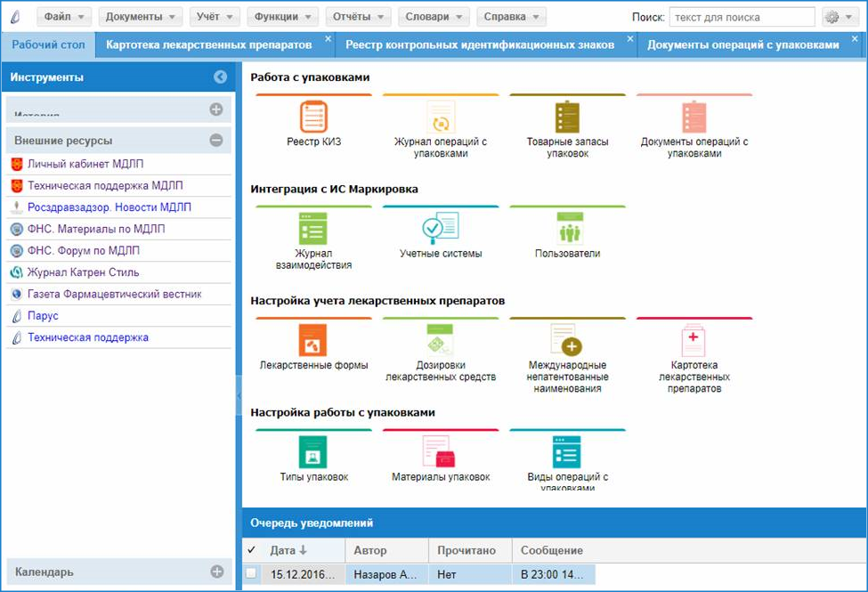Open Газета Фармацевтический вестник link
Viewport: 868px width, 592px height.
point(114,294)
